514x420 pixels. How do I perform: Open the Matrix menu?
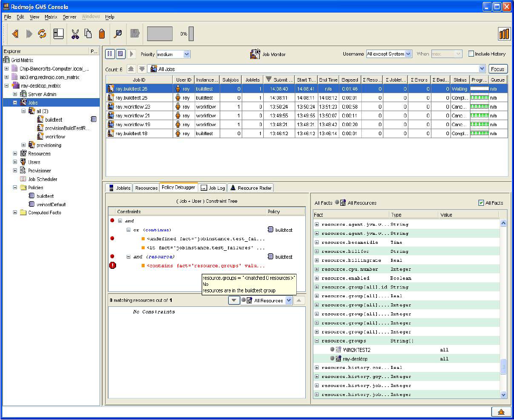[51, 17]
